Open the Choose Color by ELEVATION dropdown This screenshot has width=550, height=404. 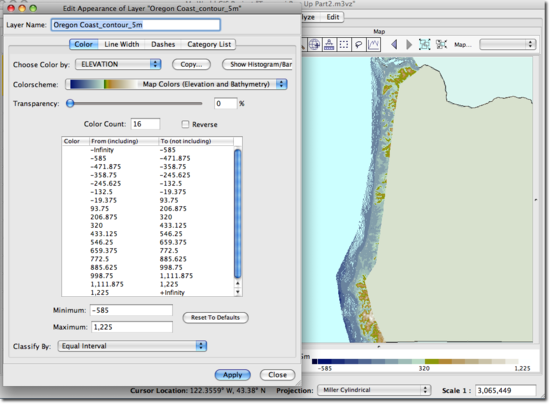pos(118,64)
